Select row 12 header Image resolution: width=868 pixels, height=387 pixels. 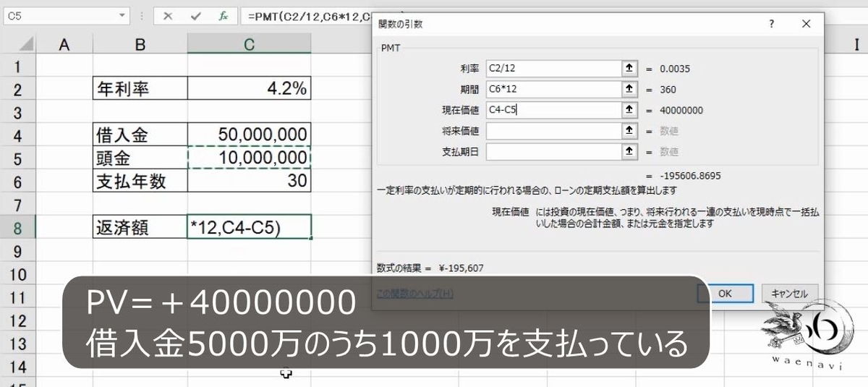(x=18, y=320)
